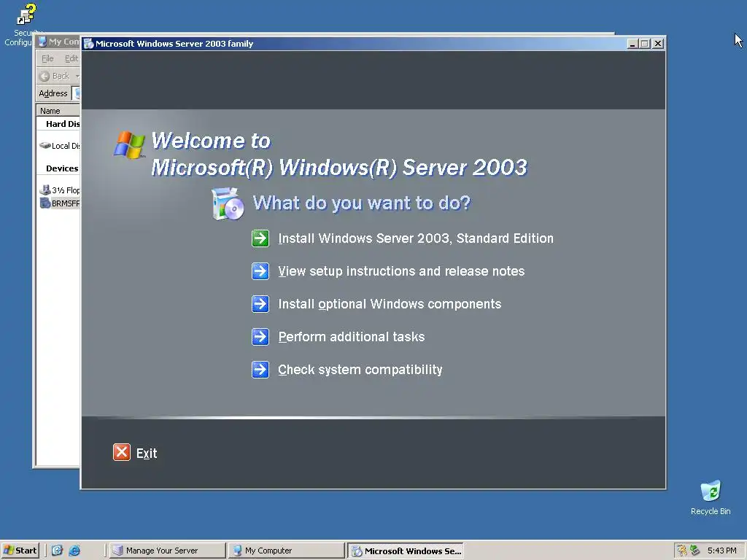Screen dimensions: 747x560
Task: Switch to Manage Your Server taskbar button
Action: pos(167,551)
